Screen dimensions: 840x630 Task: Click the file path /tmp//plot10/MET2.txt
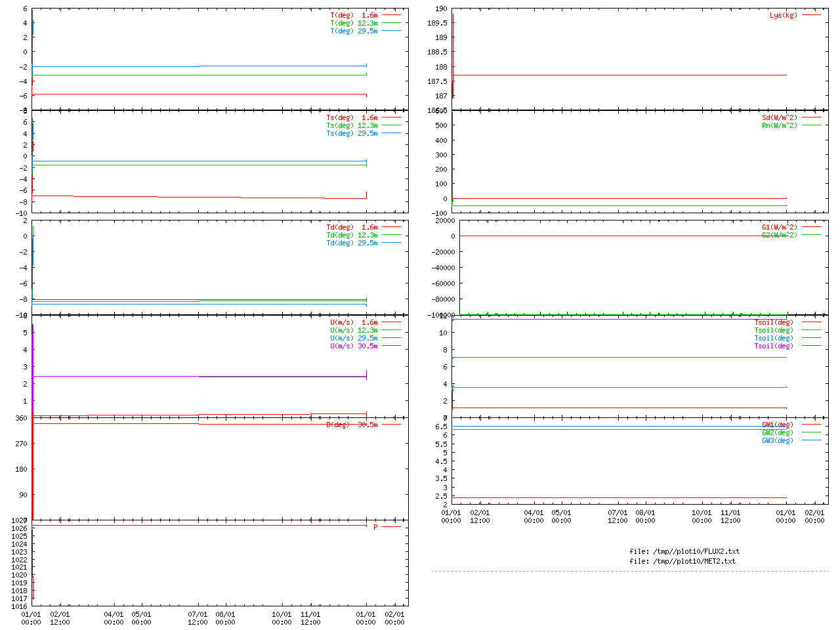(x=694, y=561)
